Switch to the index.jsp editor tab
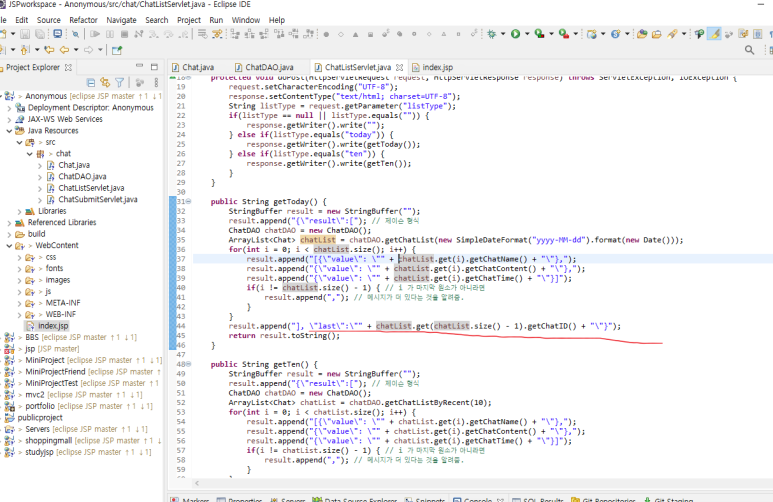This screenshot has width=773, height=502. pyautogui.click(x=432, y=68)
